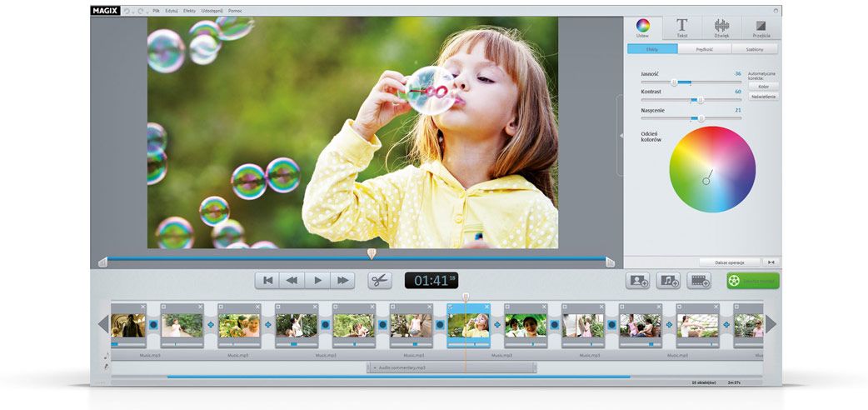Click the scissors cut tool
The image size is (868, 410).
(x=380, y=281)
